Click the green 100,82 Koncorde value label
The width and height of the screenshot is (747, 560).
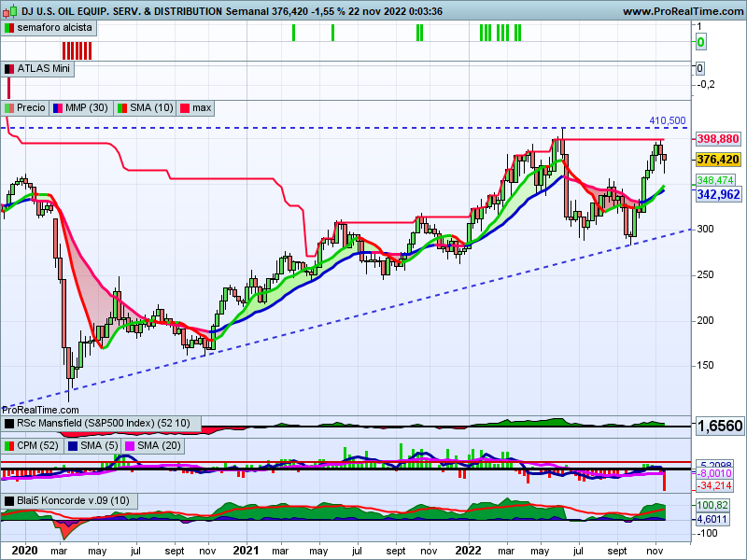coord(712,505)
